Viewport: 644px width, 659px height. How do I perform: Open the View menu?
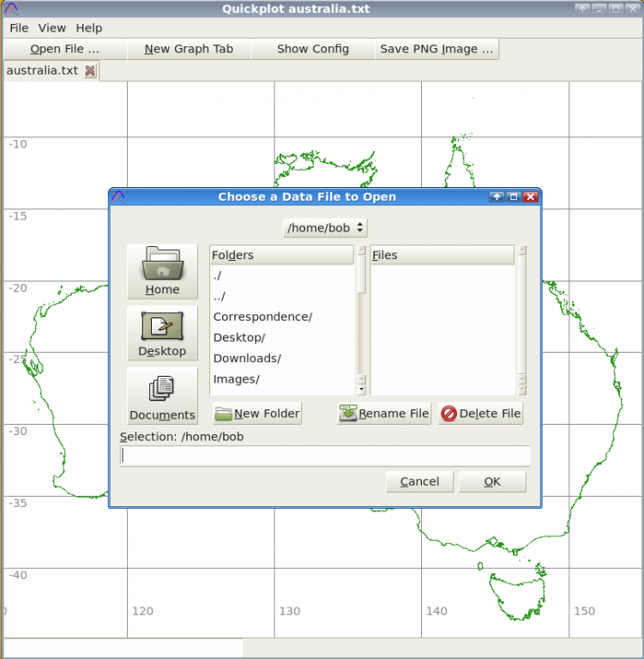[52, 28]
